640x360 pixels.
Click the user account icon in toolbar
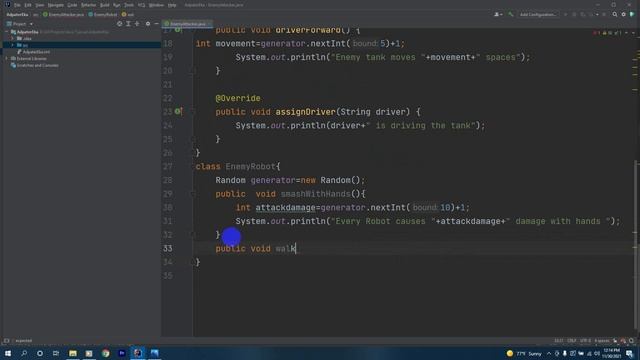[497, 14]
